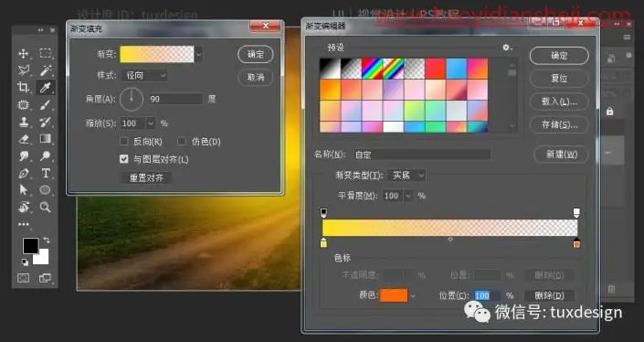The height and width of the screenshot is (342, 644).
Task: Select the Patch tool beside the Brush
Action: pos(24,105)
